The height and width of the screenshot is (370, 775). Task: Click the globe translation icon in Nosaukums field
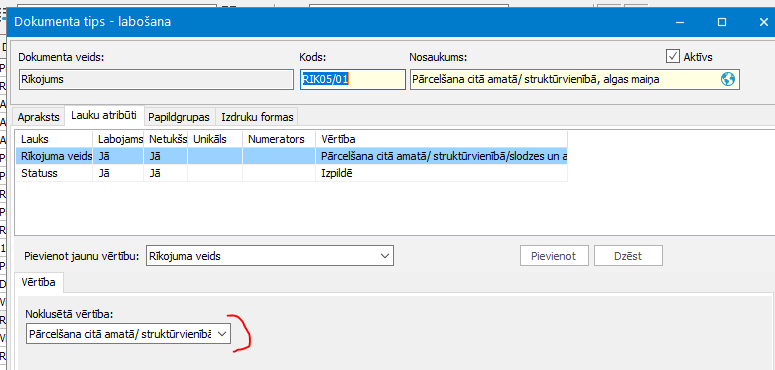(x=728, y=79)
